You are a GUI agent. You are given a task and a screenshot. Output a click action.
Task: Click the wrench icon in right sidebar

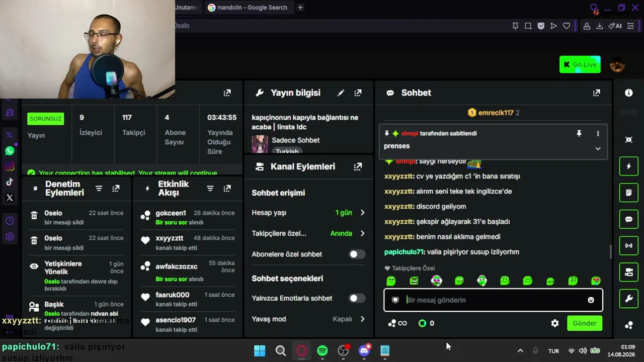(x=628, y=299)
